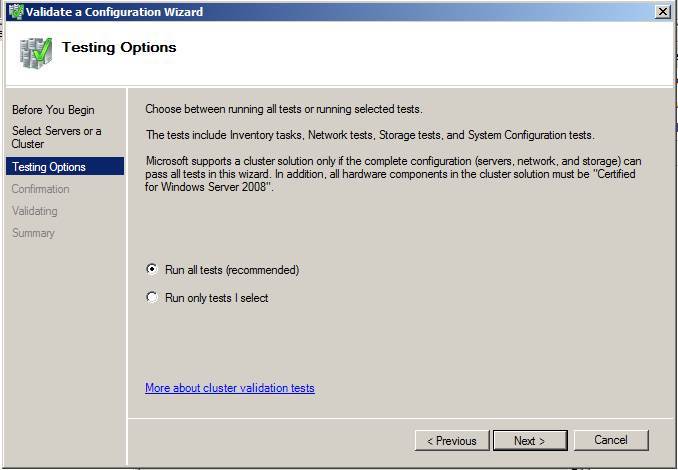Close the Validate a Configuration Wizard window
The height and width of the screenshot is (470, 678).
coord(662,12)
